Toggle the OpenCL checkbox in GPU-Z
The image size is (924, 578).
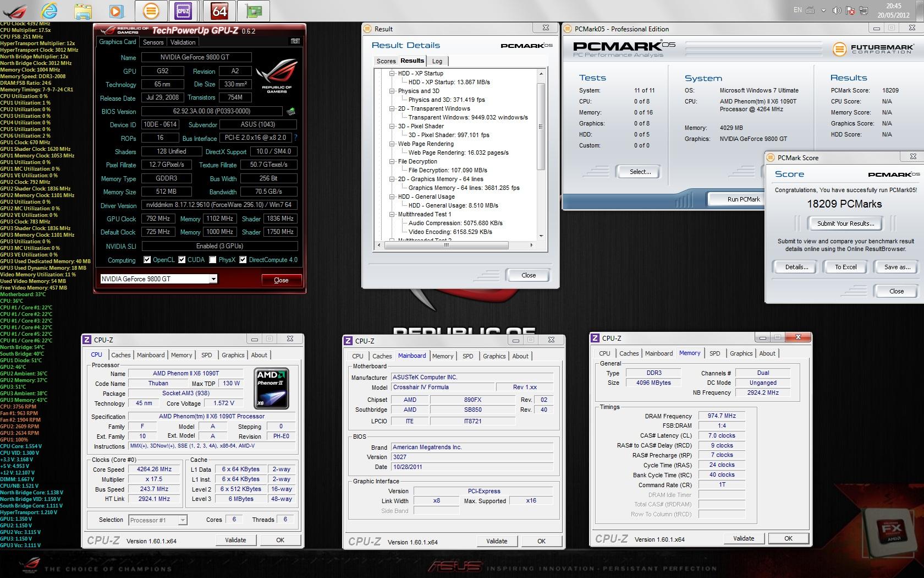(147, 260)
